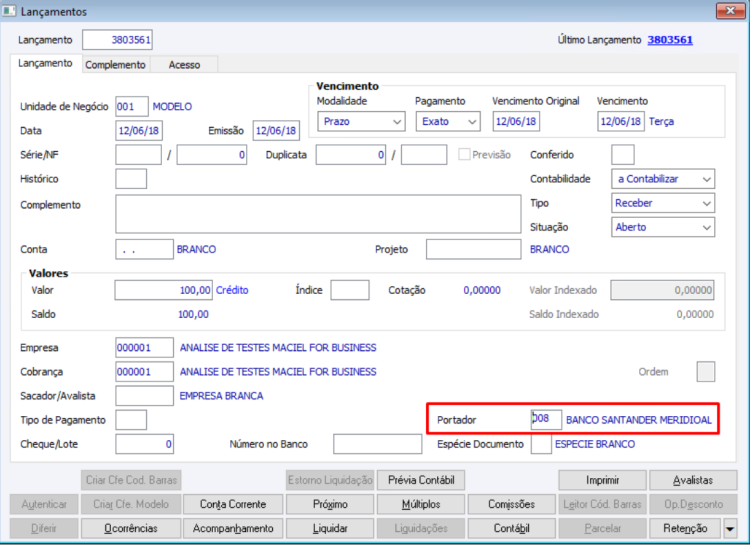The width and height of the screenshot is (750, 545).
Task: Click the Imprimir button
Action: point(602,480)
